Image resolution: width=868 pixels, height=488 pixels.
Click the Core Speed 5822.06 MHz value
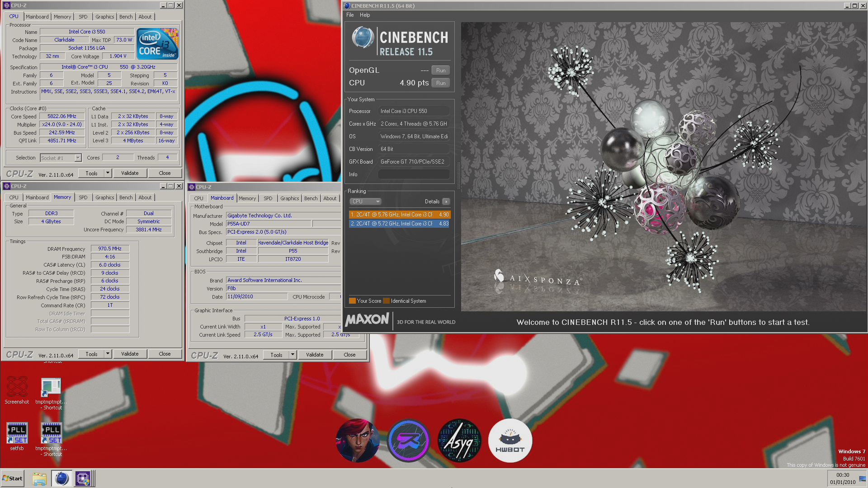tap(62, 117)
